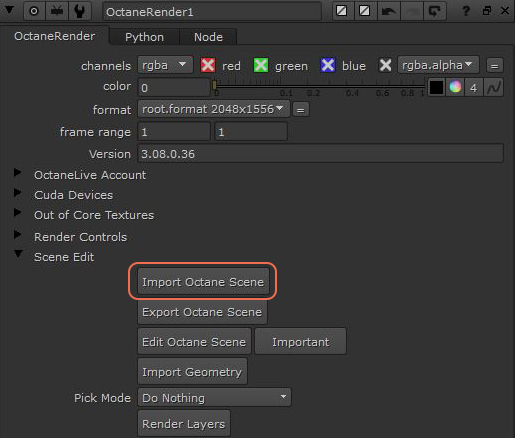Click the node name field OctaneRender1
The width and height of the screenshot is (515, 438).
click(x=211, y=12)
